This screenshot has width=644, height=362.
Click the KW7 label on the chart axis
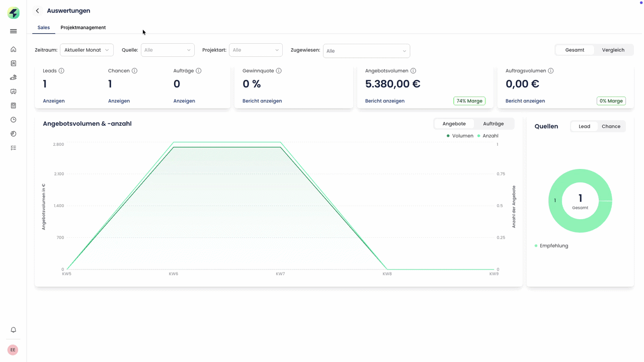[280, 274]
